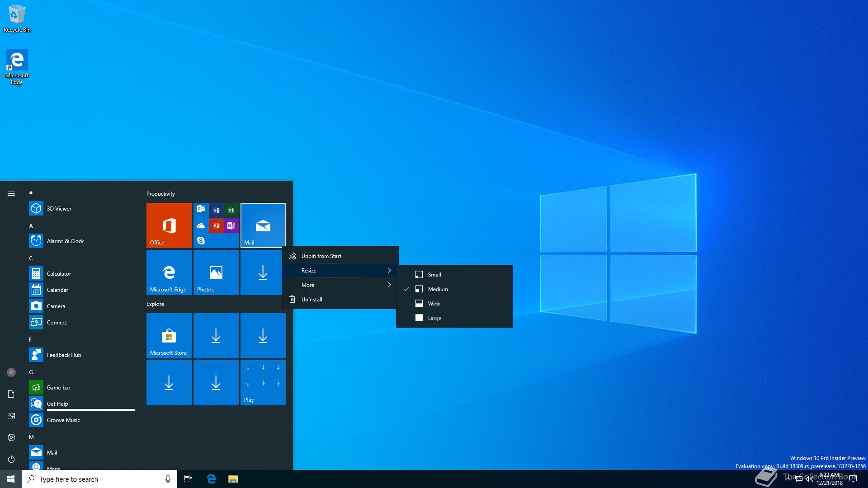The image size is (868, 488).
Task: Click the taskbar search box
Action: (x=99, y=479)
